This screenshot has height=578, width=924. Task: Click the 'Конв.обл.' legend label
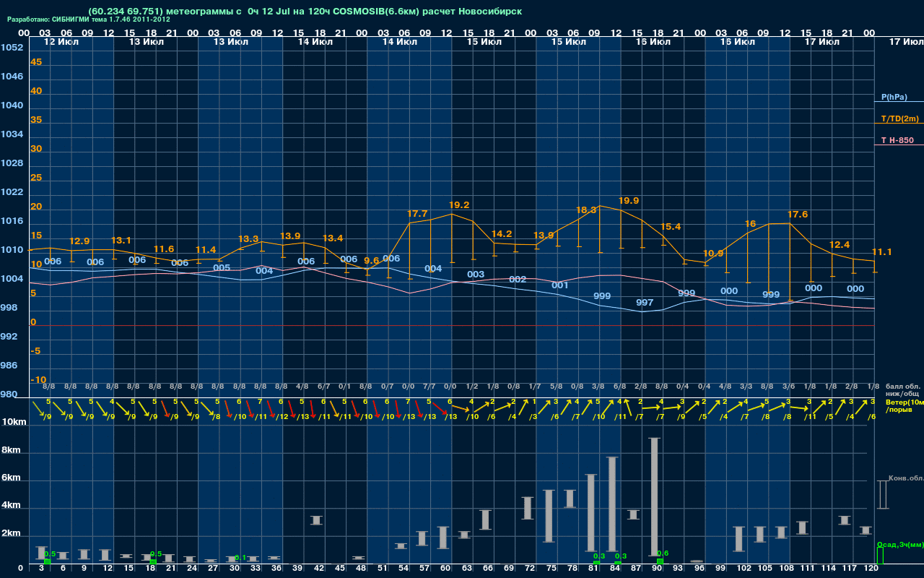pyautogui.click(x=905, y=478)
